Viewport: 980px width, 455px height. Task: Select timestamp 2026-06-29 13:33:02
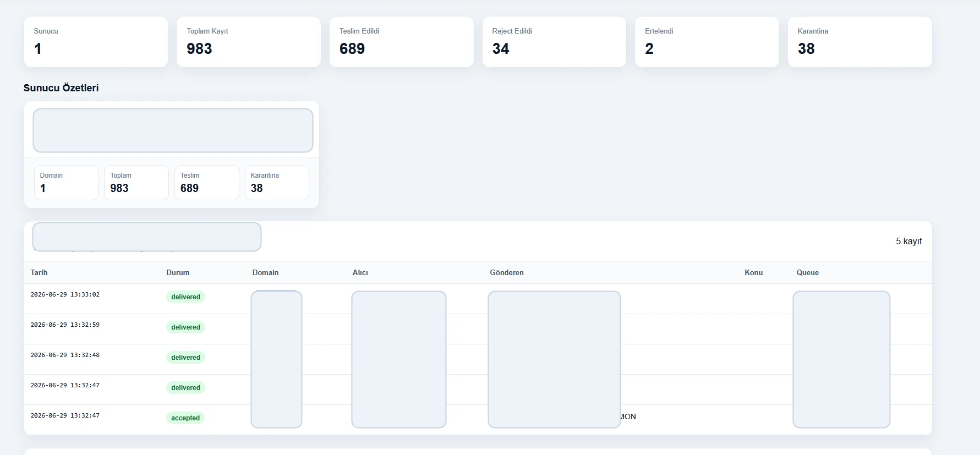(65, 295)
